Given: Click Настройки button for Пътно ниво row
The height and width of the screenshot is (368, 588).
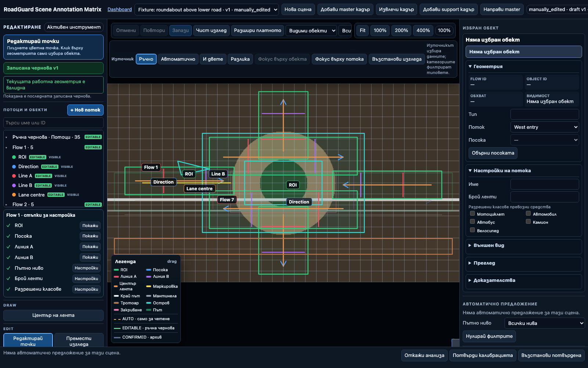Looking at the screenshot, I should (86, 268).
